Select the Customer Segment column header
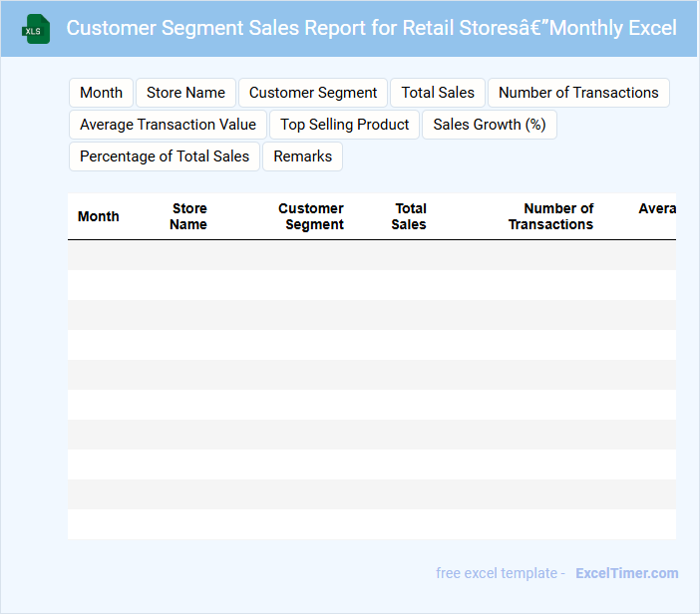700x614 pixels. pos(311,216)
